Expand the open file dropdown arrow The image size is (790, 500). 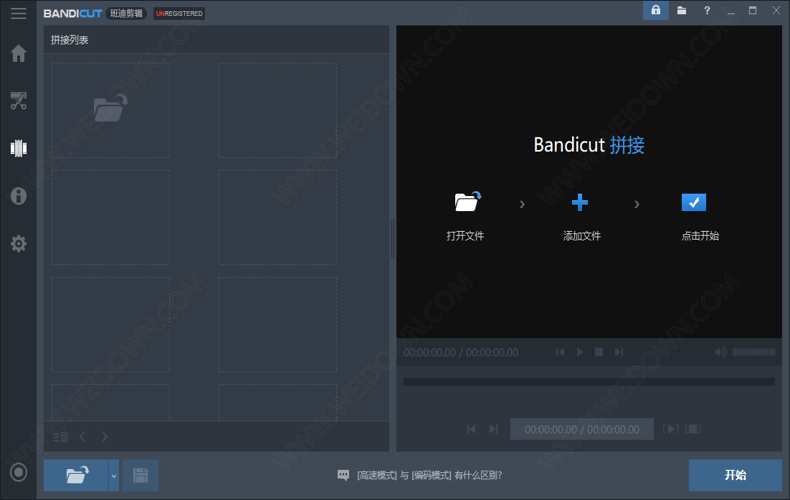[114, 475]
